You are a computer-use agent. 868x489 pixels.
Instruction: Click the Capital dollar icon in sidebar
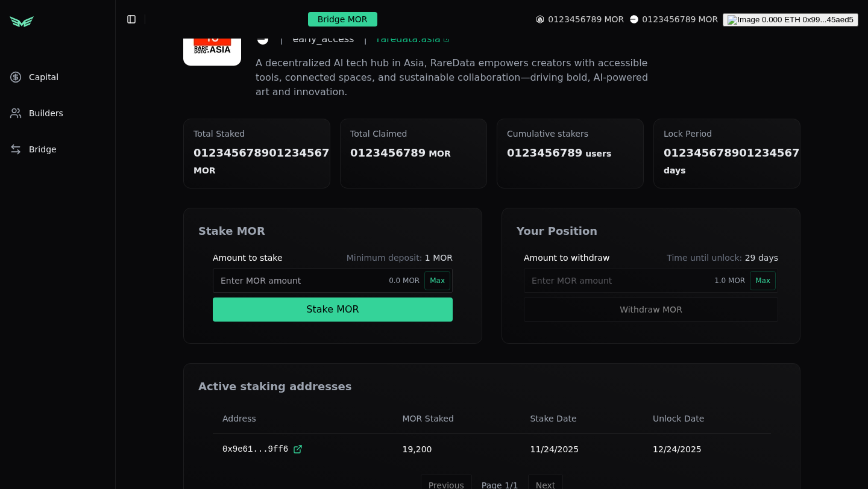pyautogui.click(x=16, y=77)
